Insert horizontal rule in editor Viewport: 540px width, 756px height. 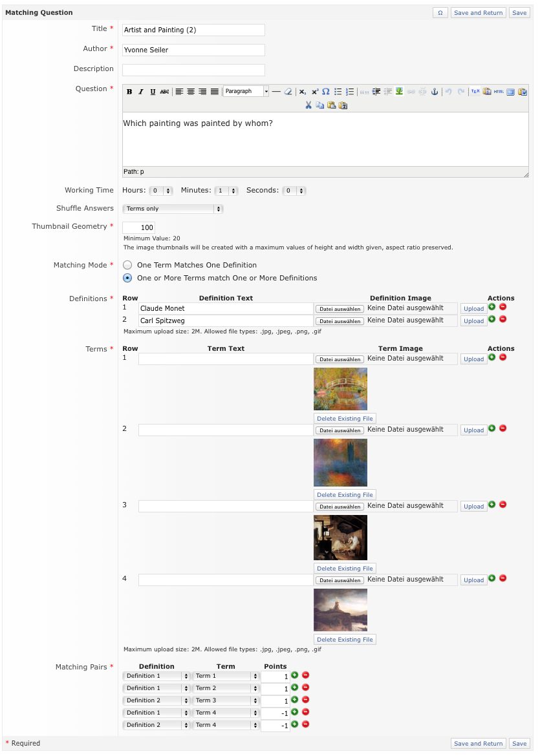click(276, 92)
